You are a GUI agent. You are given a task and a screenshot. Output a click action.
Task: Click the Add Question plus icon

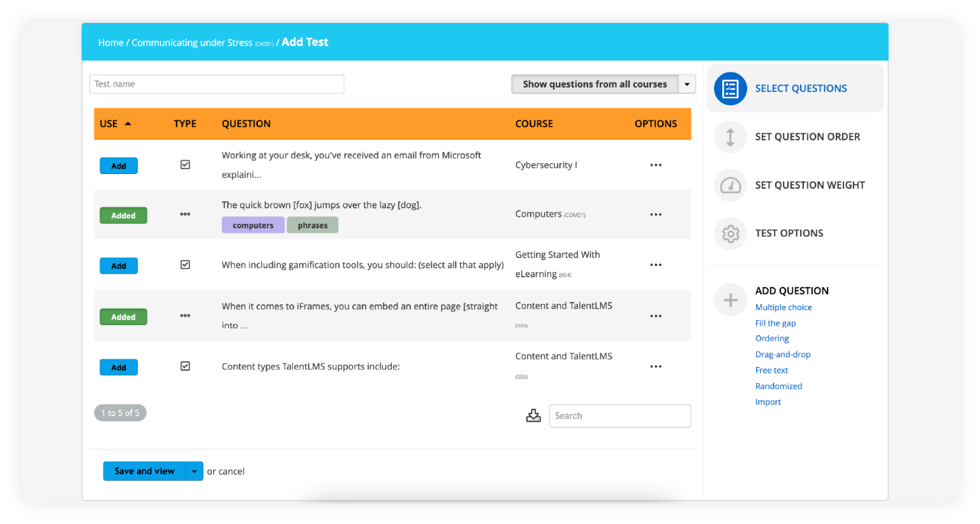coord(730,300)
